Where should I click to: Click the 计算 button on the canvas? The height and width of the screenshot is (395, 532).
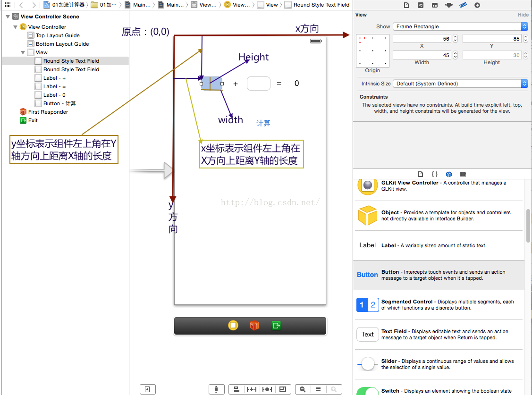tap(263, 123)
